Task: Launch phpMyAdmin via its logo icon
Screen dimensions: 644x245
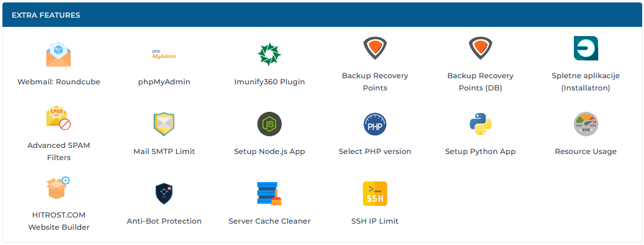Action: tap(164, 54)
